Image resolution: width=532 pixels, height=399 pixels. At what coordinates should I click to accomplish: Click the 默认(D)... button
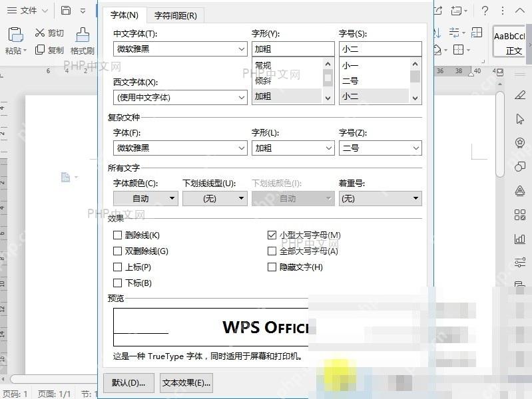coord(129,383)
